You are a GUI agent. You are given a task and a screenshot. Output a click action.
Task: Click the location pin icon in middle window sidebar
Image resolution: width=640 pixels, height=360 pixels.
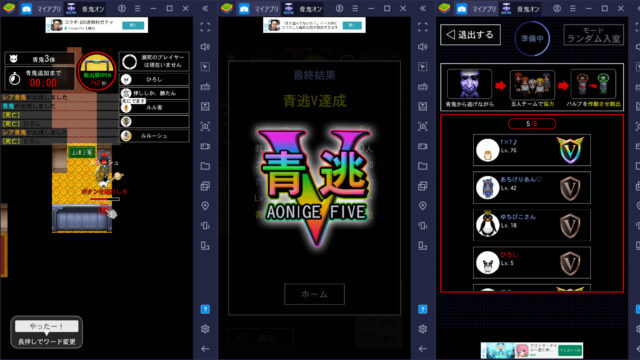click(423, 206)
